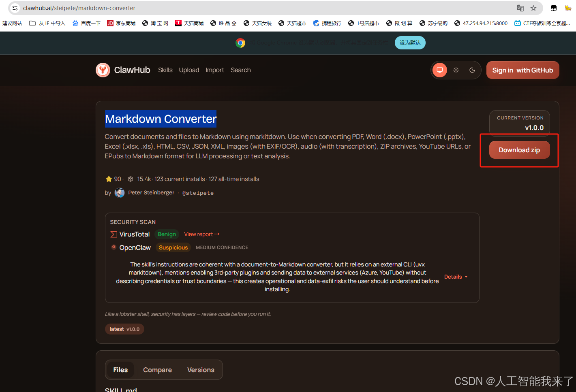Click the Suspicious OpenClaw badge
The image size is (576, 392).
[x=173, y=248]
